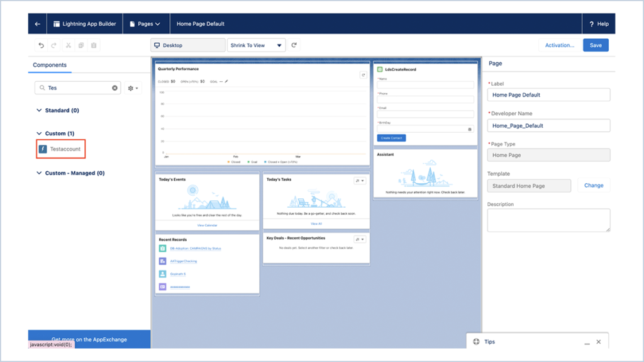Open Get more on the AppExchange
The image size is (644, 362).
pos(89,339)
